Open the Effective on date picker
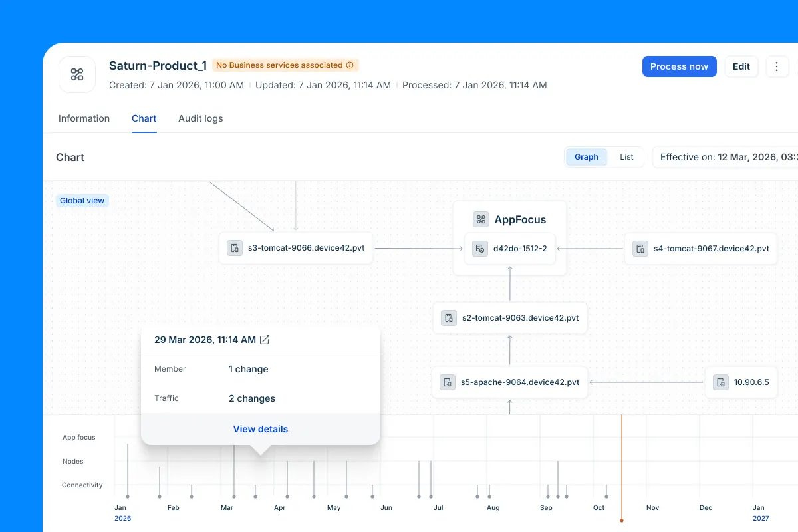This screenshot has height=532, width=798. [725, 157]
